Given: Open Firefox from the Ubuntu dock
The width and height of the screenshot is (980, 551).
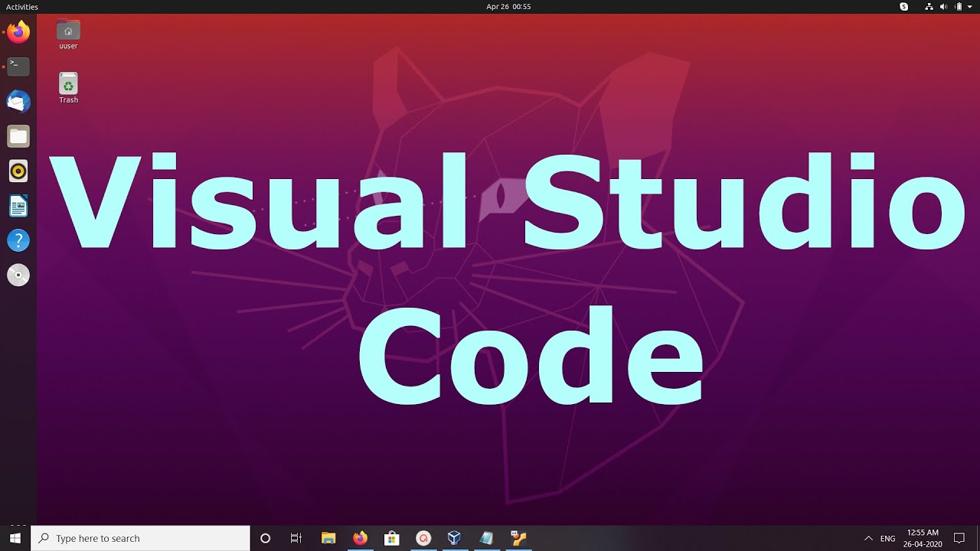Looking at the screenshot, I should tap(18, 32).
